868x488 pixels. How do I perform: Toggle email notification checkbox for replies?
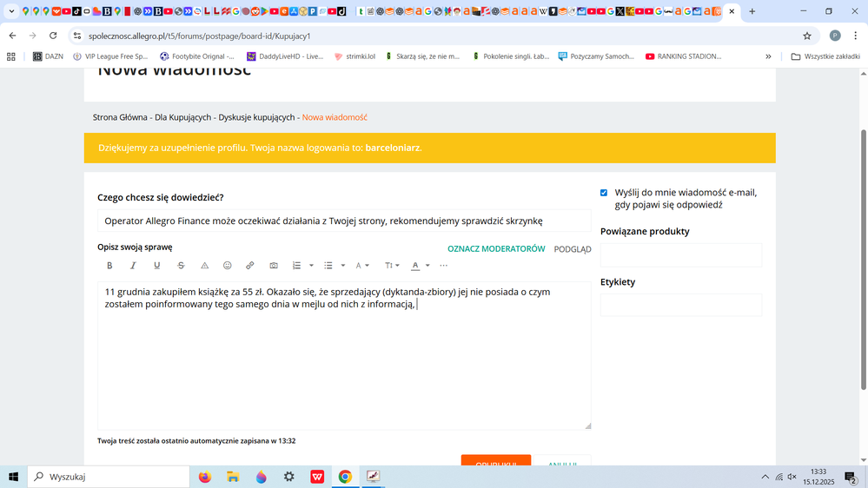pos(603,193)
